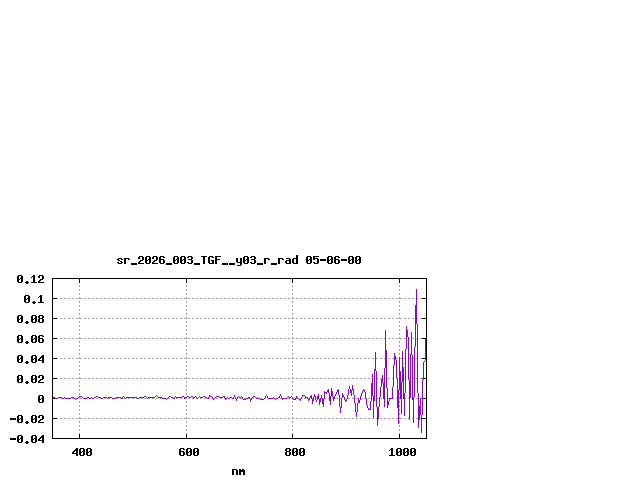Click the grid intersection at 600 nm and 0.06

tap(186, 338)
